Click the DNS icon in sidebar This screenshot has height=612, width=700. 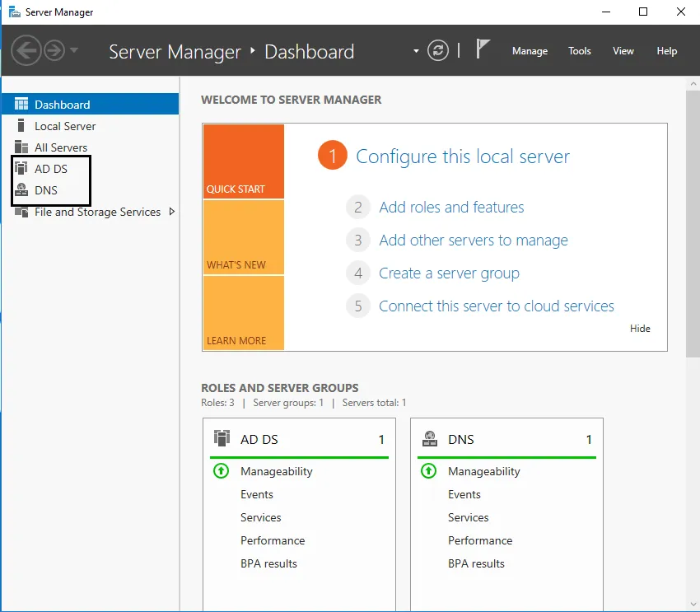tap(21, 189)
